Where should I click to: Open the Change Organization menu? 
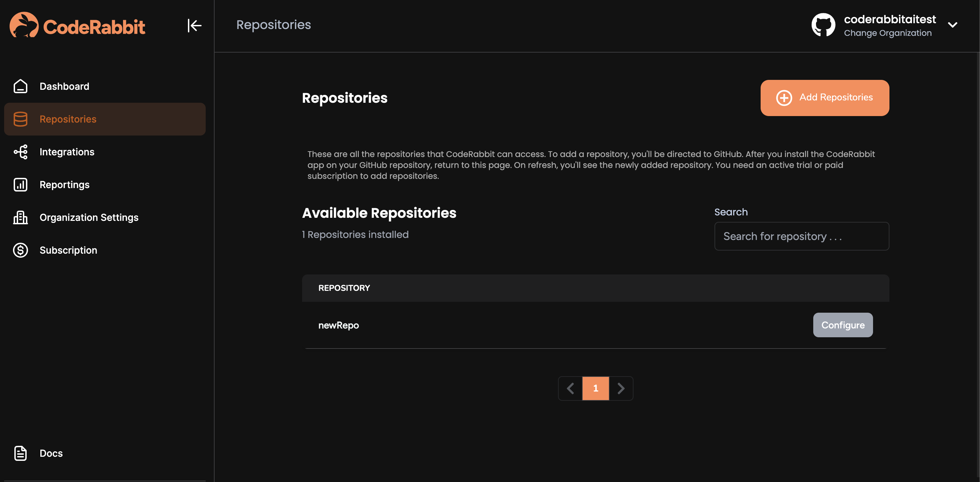click(887, 33)
